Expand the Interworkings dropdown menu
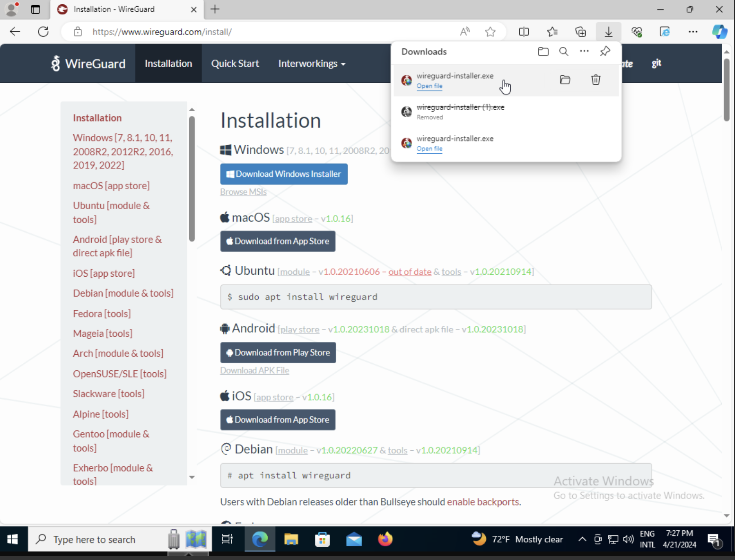735x560 pixels. (311, 63)
